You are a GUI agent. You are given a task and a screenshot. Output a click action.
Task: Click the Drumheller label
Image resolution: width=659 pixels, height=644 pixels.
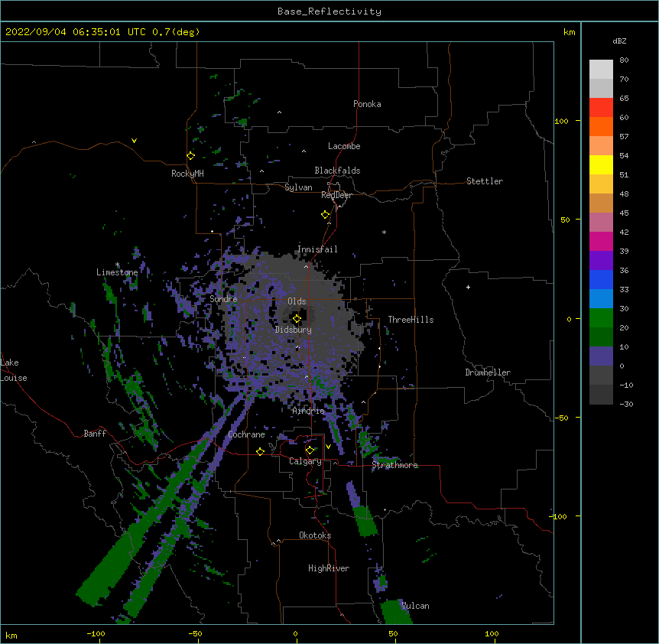point(488,372)
